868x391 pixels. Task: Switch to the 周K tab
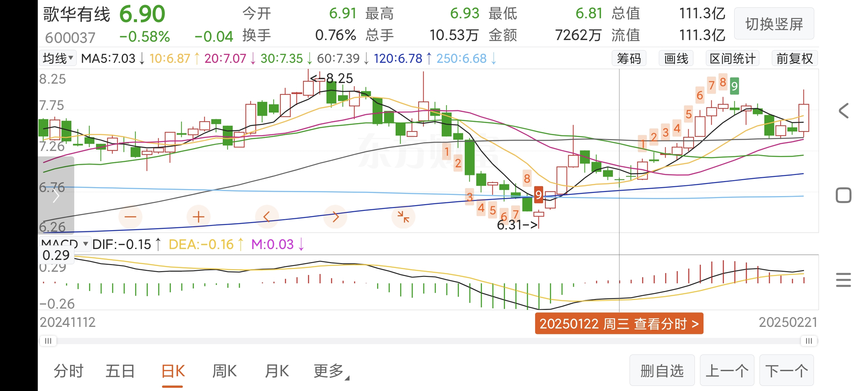[x=224, y=371]
